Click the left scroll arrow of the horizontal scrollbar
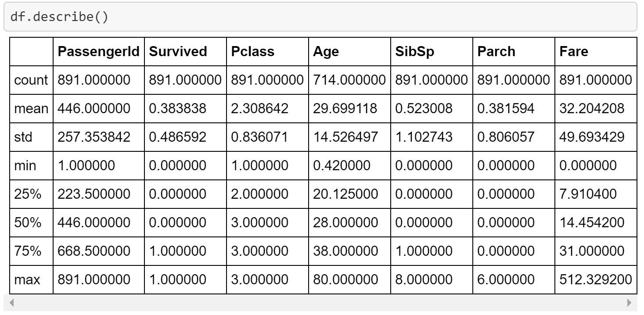Viewport: 644px width, 315px height. coord(12,302)
